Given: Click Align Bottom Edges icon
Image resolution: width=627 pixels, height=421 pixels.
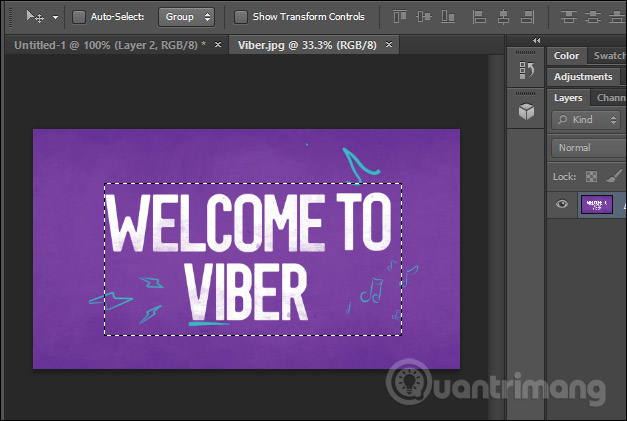Looking at the screenshot, I should 448,17.
